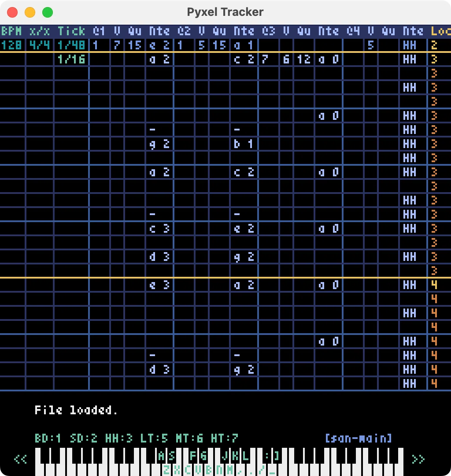This screenshot has height=476, width=451.
Task: Click the >> octave shift arrows
Action: point(418,459)
